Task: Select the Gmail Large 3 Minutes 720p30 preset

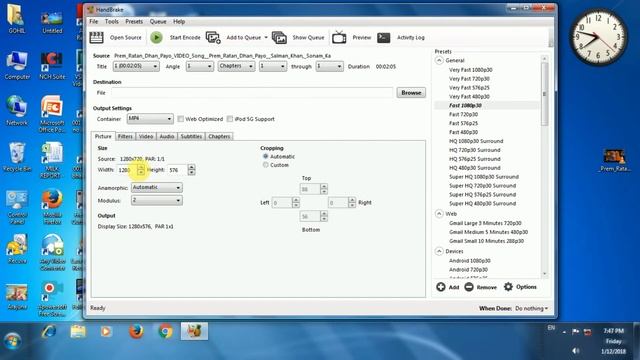Action: pos(485,223)
